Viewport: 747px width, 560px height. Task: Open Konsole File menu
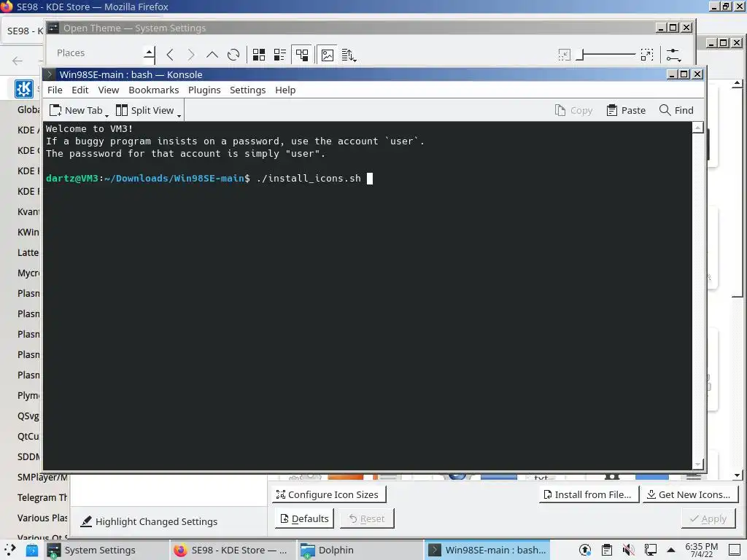55,90
